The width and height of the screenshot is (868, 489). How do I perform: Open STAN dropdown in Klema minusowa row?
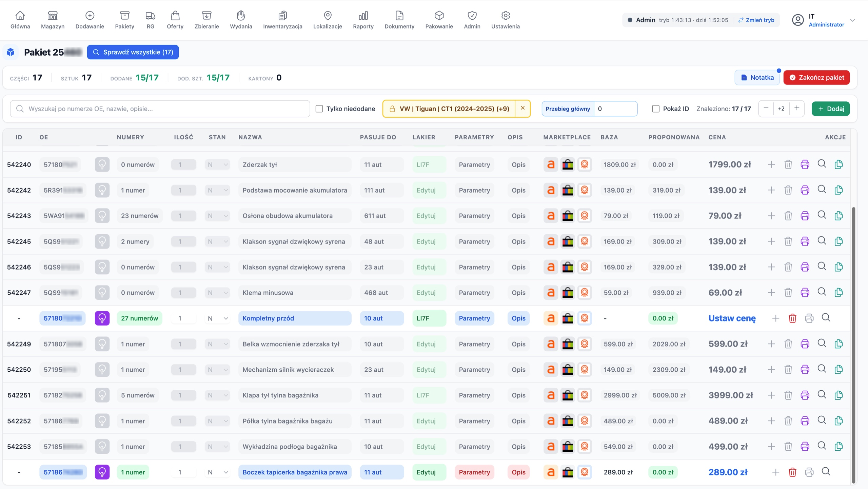point(217,292)
